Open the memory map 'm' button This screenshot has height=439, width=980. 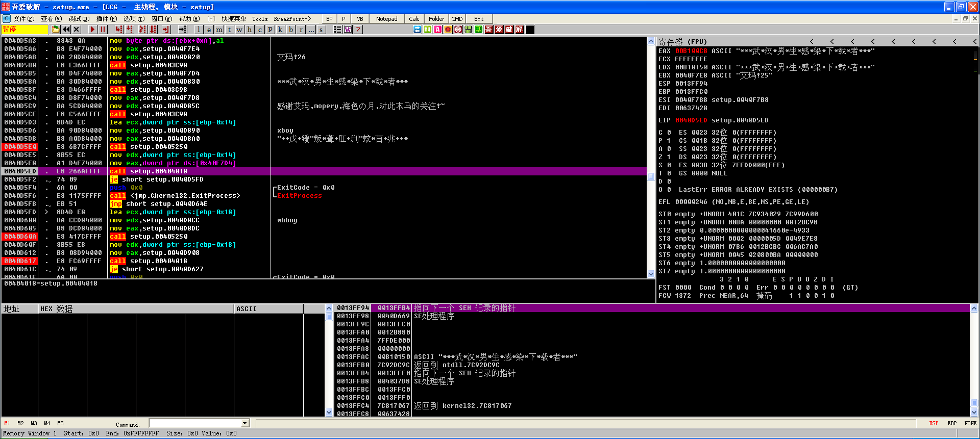tap(219, 30)
